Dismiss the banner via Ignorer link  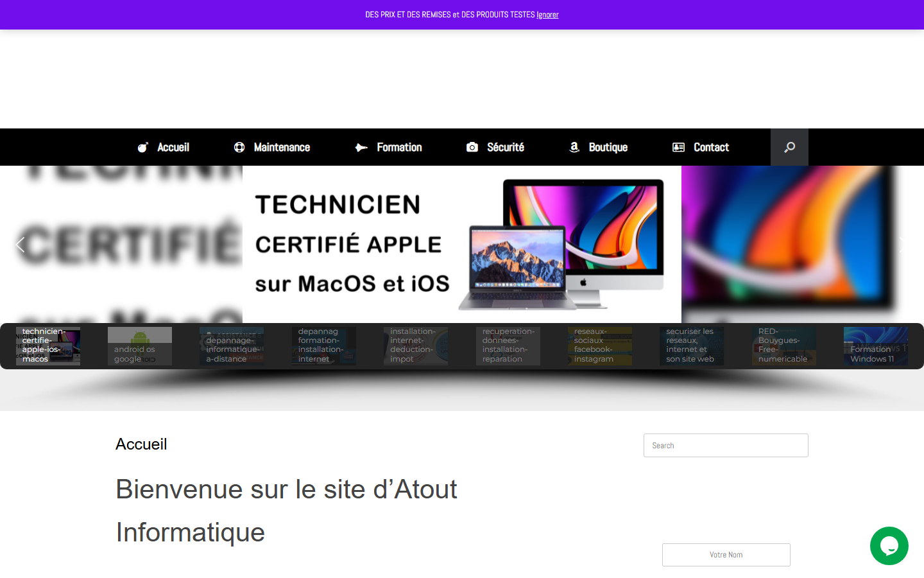(547, 15)
